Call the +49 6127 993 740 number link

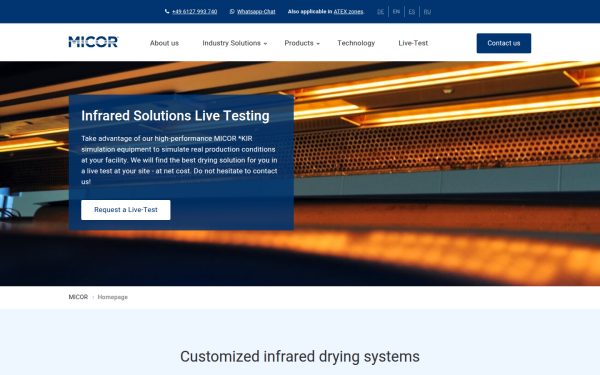point(194,11)
